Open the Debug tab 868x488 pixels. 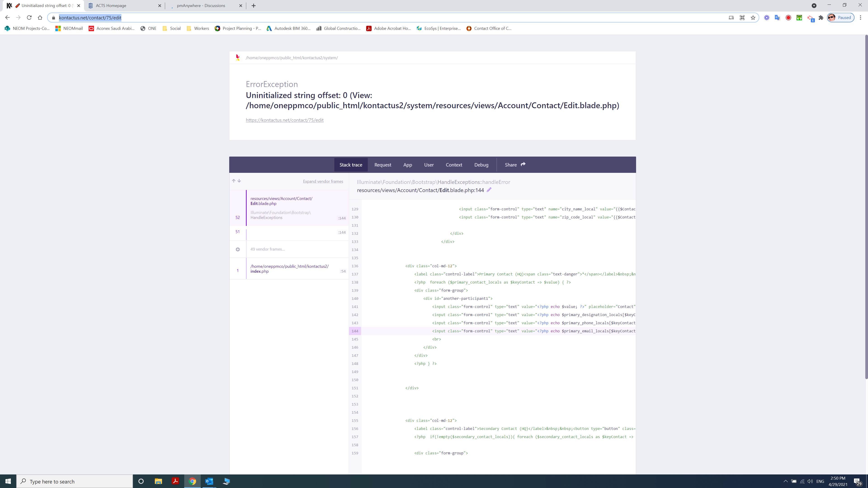pyautogui.click(x=481, y=165)
